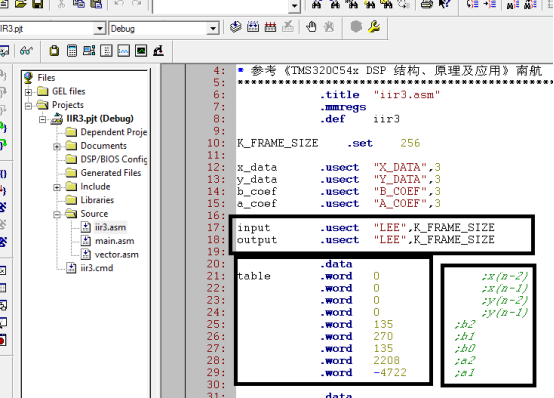Image resolution: width=554 pixels, height=398 pixels.
Task: Click the green graph monitor icon
Action: 141,51
